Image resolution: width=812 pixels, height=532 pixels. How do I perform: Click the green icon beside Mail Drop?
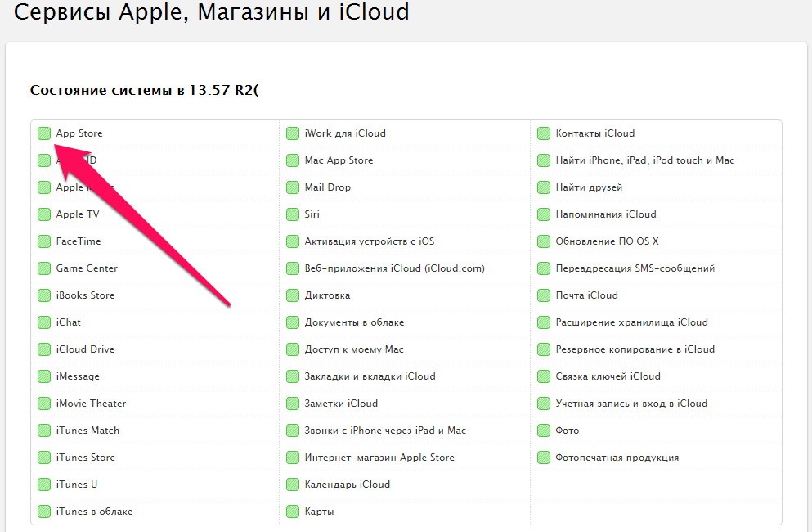pyautogui.click(x=293, y=187)
